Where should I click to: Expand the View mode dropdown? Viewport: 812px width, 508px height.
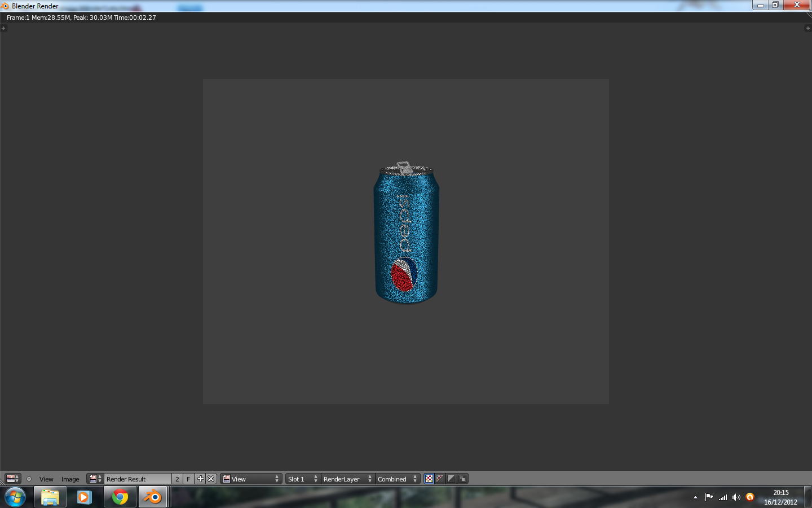click(251, 479)
